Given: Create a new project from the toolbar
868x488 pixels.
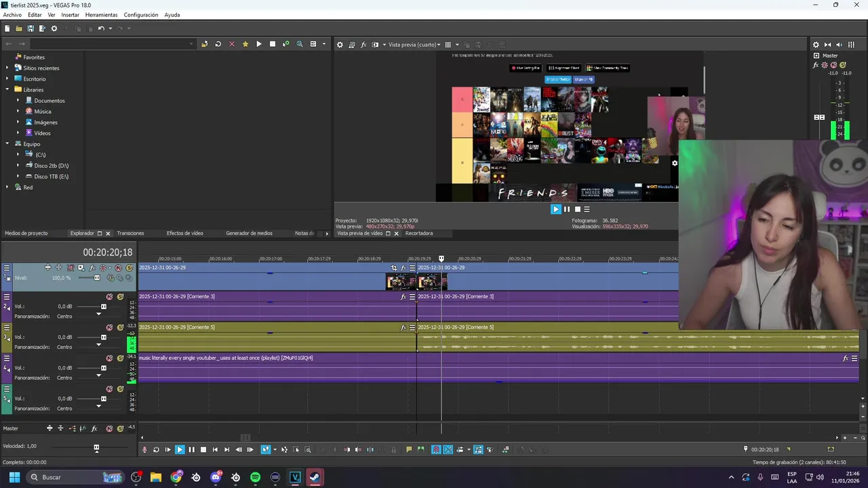Looking at the screenshot, I should (7, 28).
